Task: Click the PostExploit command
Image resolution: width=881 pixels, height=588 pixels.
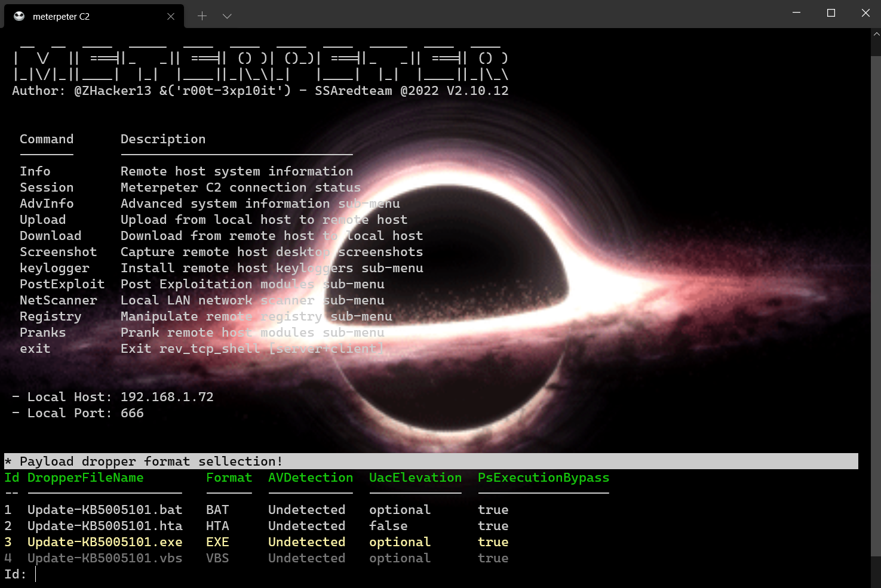Action: 62,284
